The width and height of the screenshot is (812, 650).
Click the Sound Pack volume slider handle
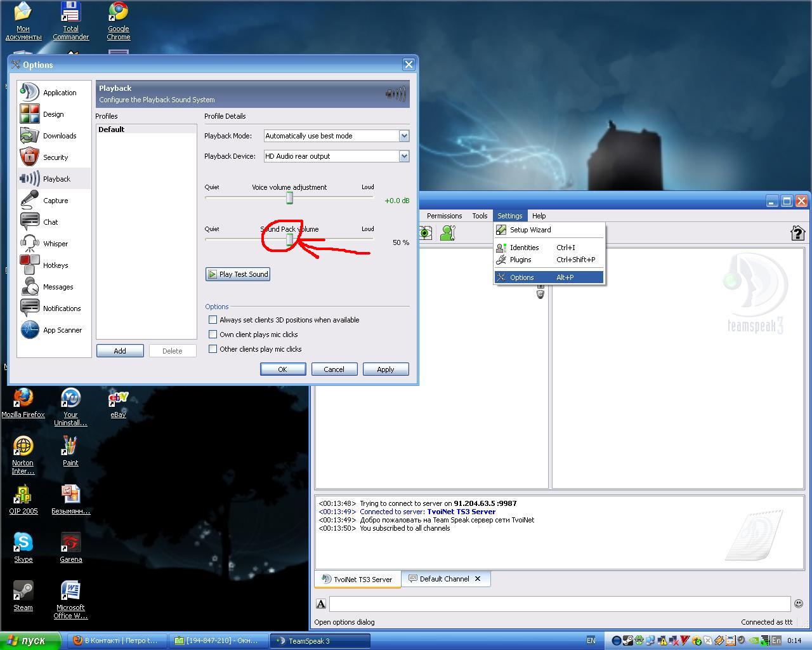289,240
